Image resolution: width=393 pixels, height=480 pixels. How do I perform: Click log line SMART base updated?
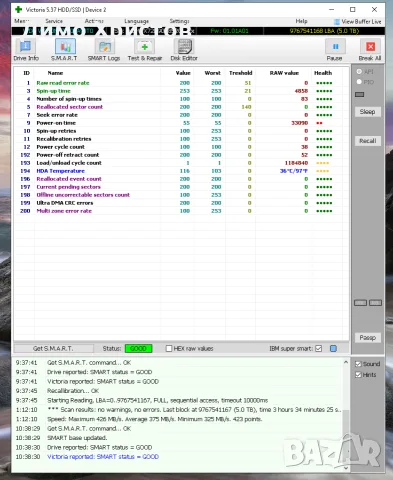[77, 438]
